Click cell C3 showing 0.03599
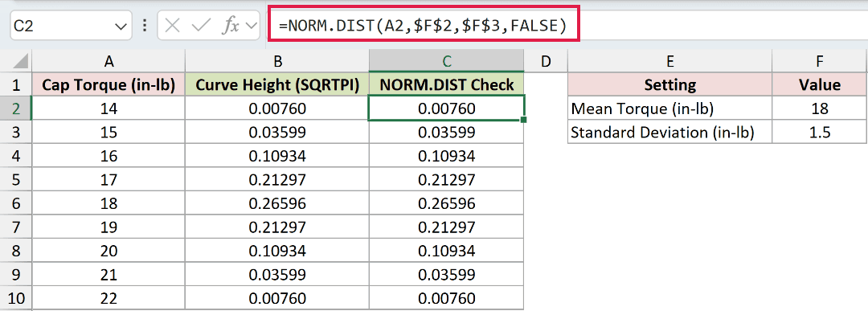Image resolution: width=868 pixels, height=311 pixels. click(x=447, y=133)
